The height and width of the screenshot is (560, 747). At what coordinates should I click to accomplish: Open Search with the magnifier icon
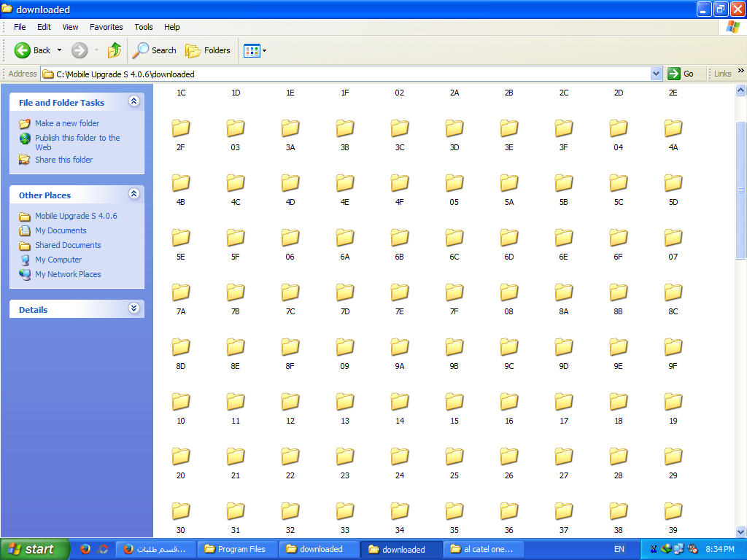(155, 50)
